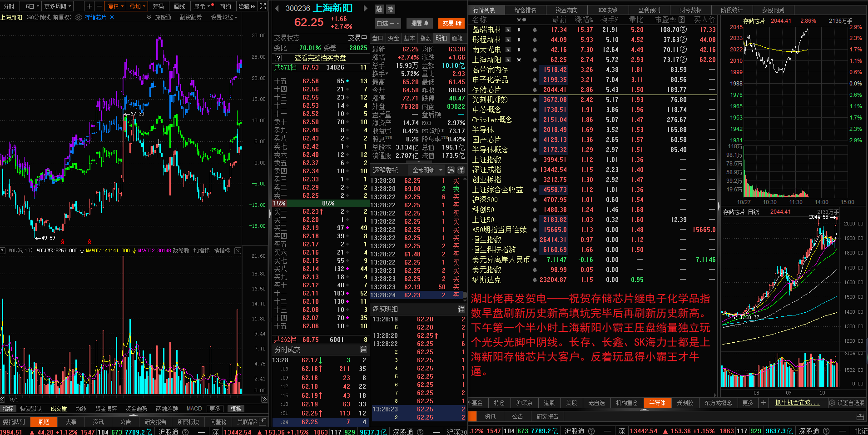
Task: Open 设置自选股 gear settings
Action: tap(846, 403)
